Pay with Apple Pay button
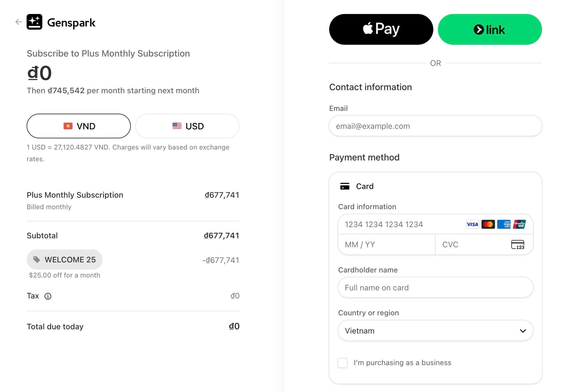This screenshot has width=572, height=392. (x=381, y=29)
